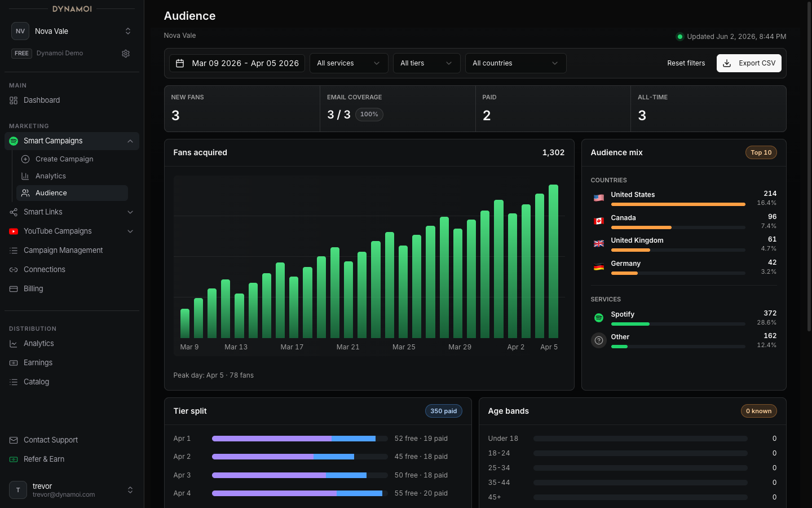Open the trevor account menu chevron
This screenshot has width=812, height=508.
130,490
